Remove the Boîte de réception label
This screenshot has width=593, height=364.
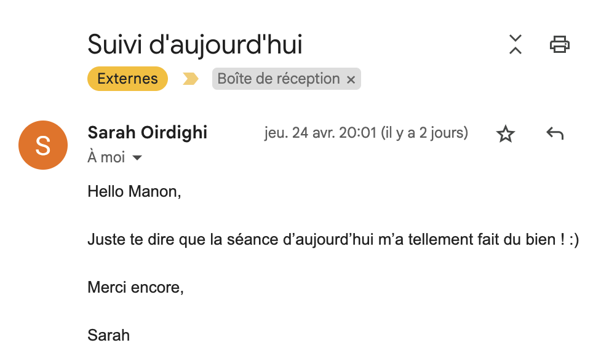[x=351, y=80]
